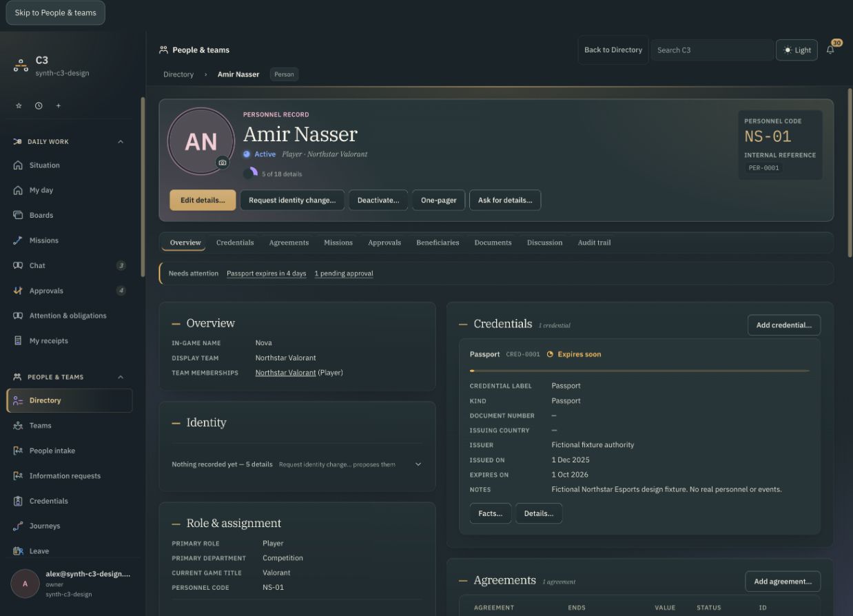Click the Back to Directory button
This screenshot has width=853, height=616.
pos(613,50)
